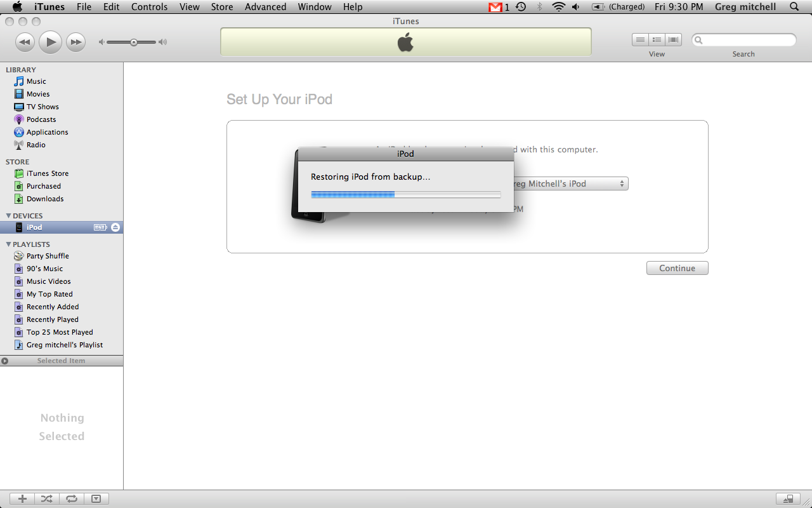Viewport: 812px width, 508px height.
Task: Switch to list view
Action: 640,39
